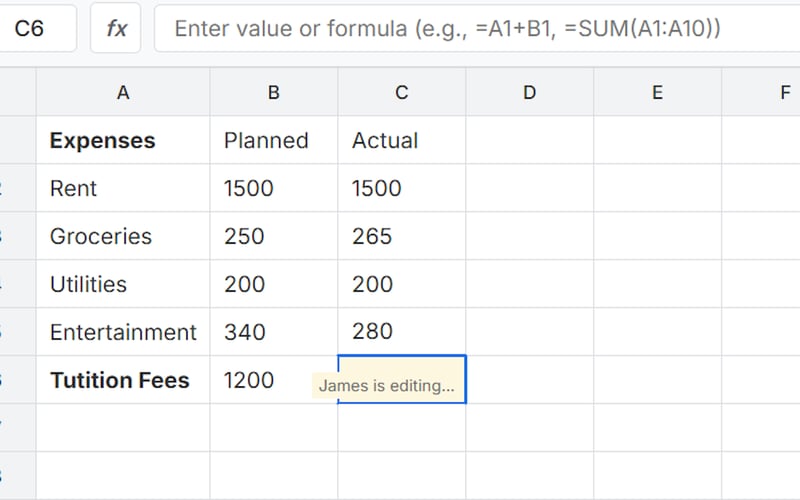Screen dimensions: 800x500
Task: Click the C6 cell reference box
Action: 38,28
